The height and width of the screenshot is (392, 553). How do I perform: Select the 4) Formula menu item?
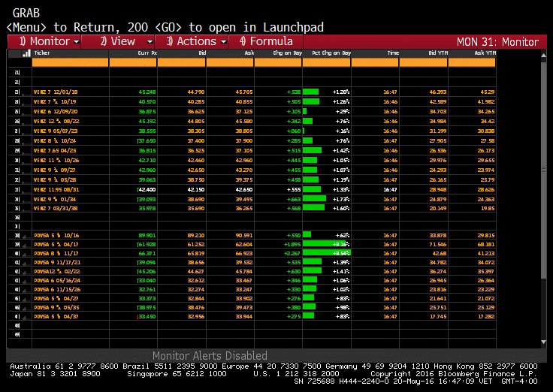tap(266, 41)
